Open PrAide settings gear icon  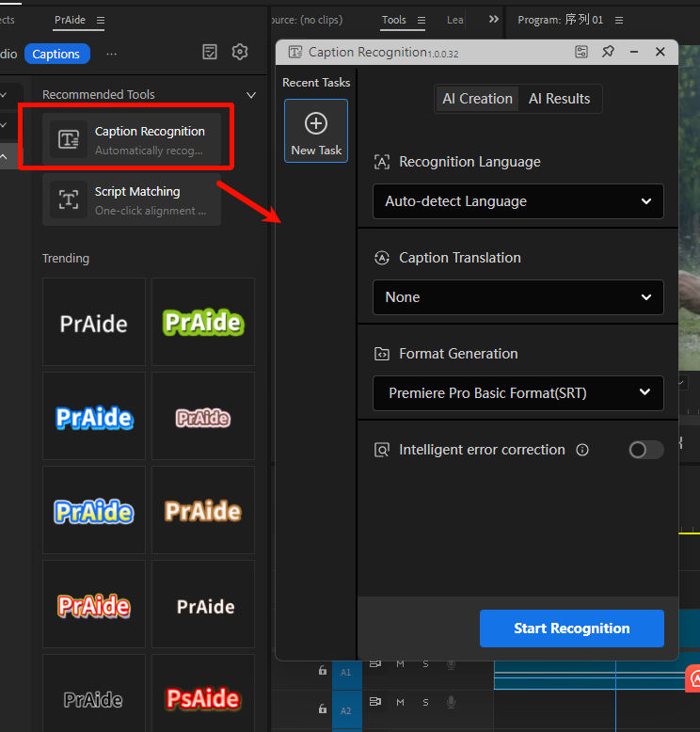click(240, 53)
